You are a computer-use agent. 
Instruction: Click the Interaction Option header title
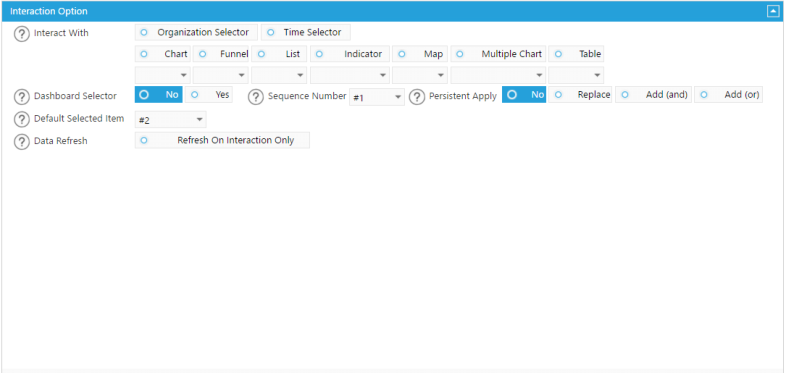click(x=49, y=11)
